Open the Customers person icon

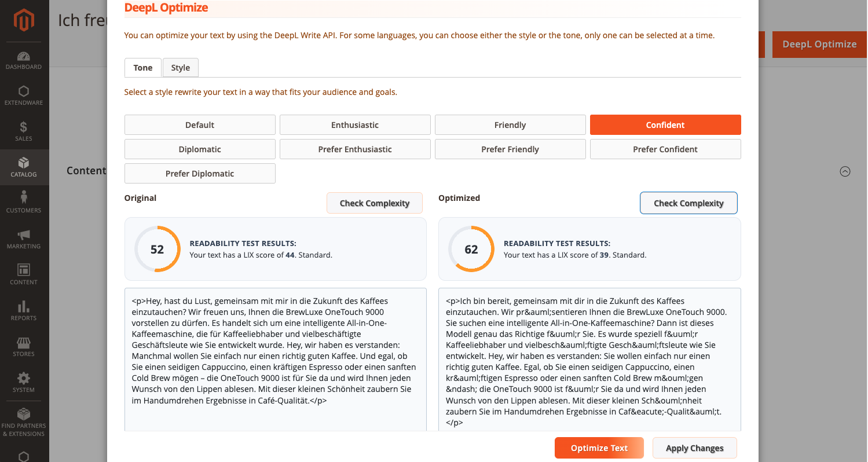(24, 199)
